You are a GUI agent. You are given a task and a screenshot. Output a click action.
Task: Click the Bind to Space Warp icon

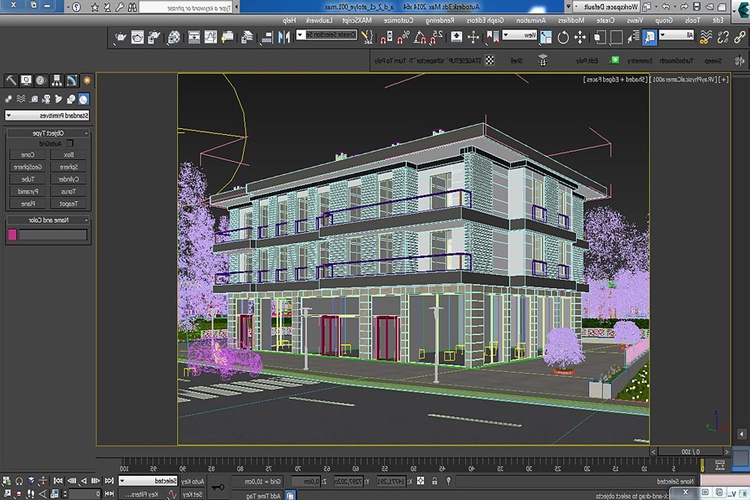pos(706,37)
